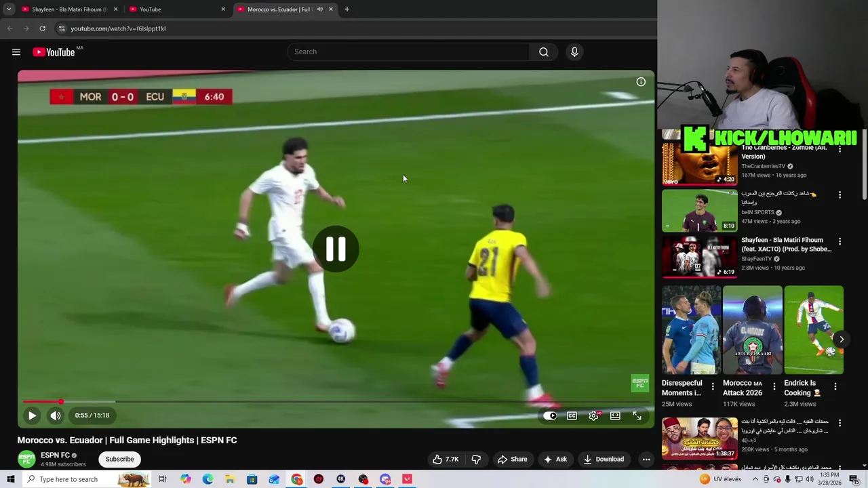
Task: Open Task View on the taskbar
Action: point(163,479)
